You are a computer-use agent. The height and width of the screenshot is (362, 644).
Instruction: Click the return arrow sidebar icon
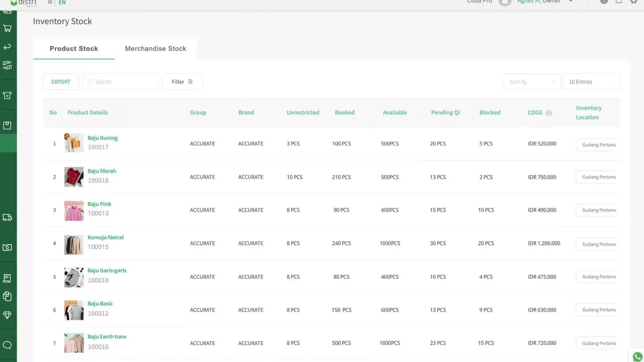[8, 47]
